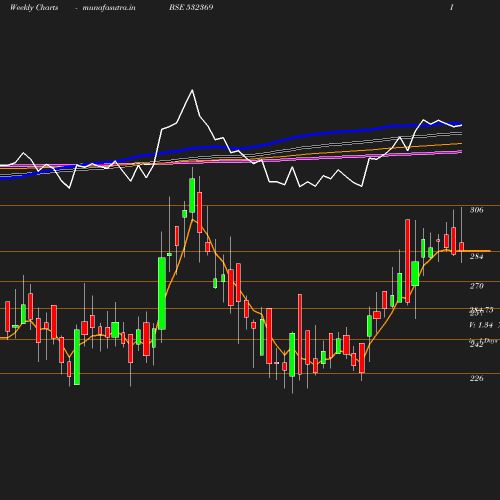This screenshot has width=500, height=500.
Task: Click the 'BSE 532369' ticker label
Action: click(x=191, y=7)
